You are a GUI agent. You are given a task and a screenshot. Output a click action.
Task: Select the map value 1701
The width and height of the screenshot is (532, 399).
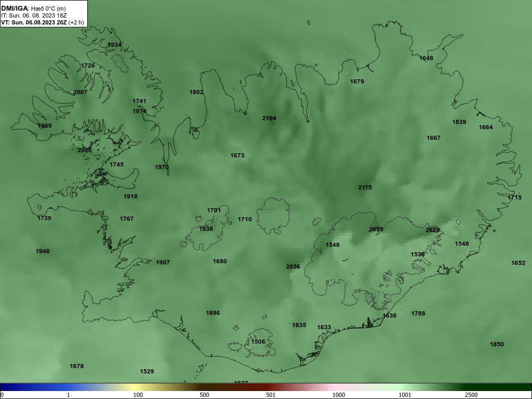coord(214,210)
